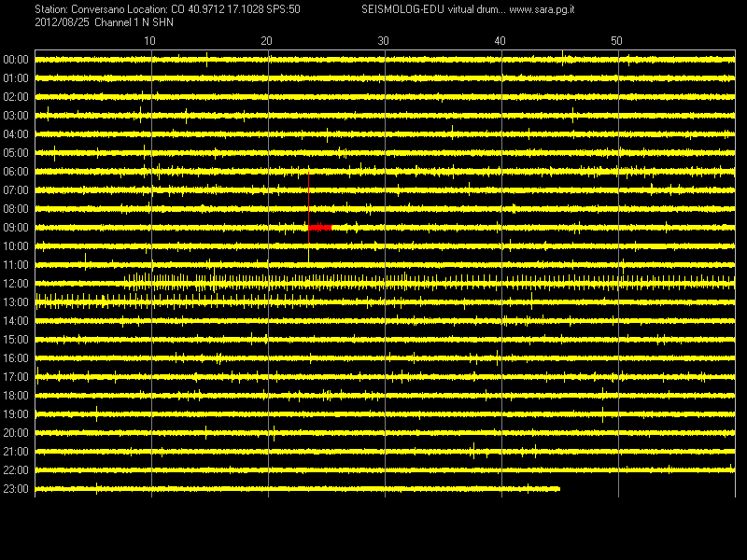Click the 10:00 hour row label
Viewport: 747px width, 560px height.
(x=16, y=246)
